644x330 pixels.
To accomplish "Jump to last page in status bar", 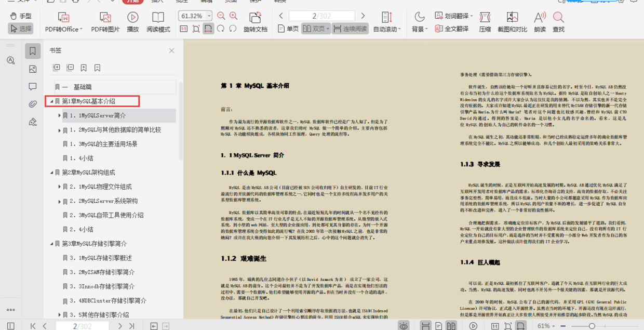I will point(132,326).
